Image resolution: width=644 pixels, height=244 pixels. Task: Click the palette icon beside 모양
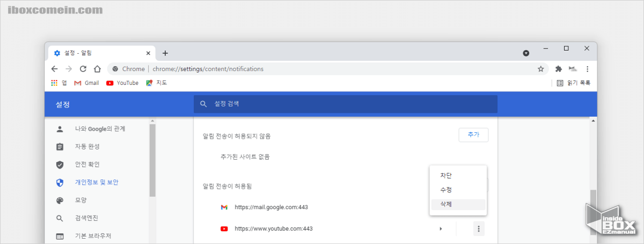pos(60,200)
